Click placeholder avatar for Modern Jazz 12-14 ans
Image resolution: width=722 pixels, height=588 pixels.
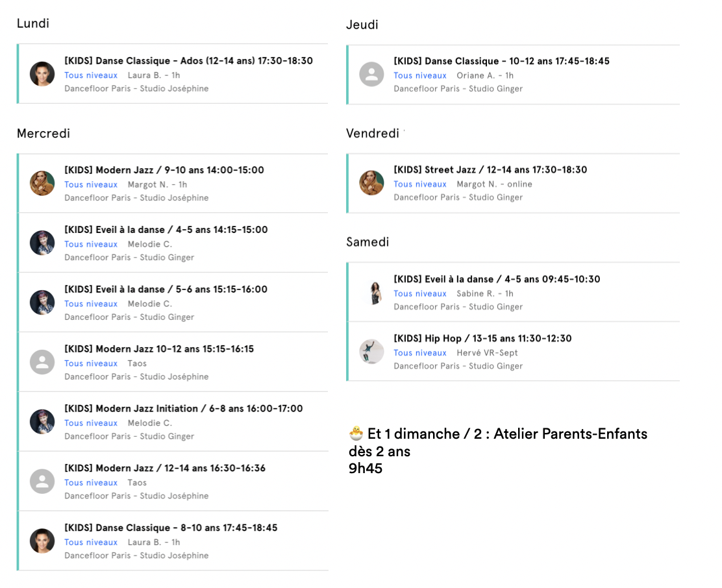42,482
